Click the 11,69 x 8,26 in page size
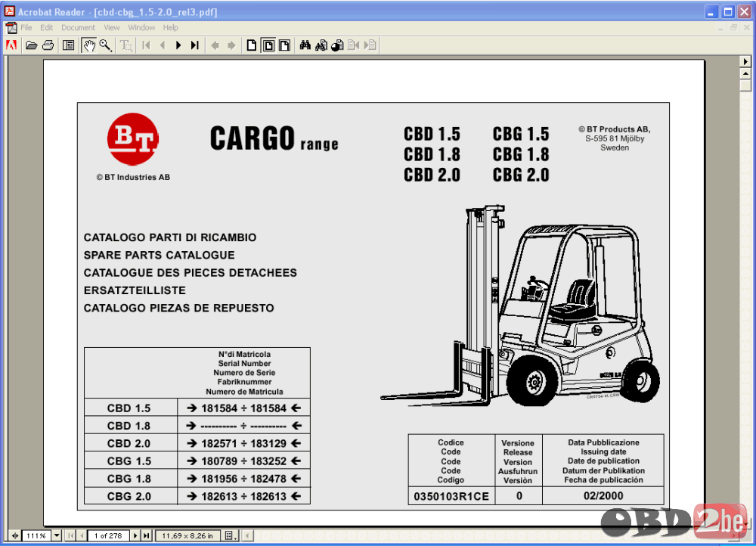The width and height of the screenshot is (756, 546). (187, 535)
